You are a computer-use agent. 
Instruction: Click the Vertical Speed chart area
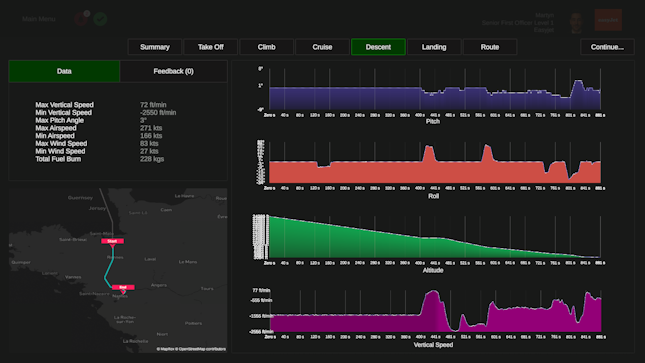pos(435,311)
